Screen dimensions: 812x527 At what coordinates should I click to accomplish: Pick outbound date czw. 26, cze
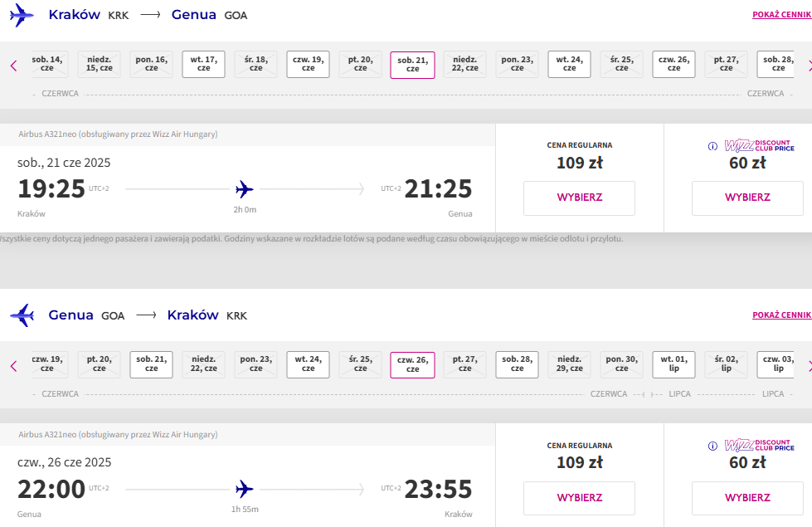(673, 64)
